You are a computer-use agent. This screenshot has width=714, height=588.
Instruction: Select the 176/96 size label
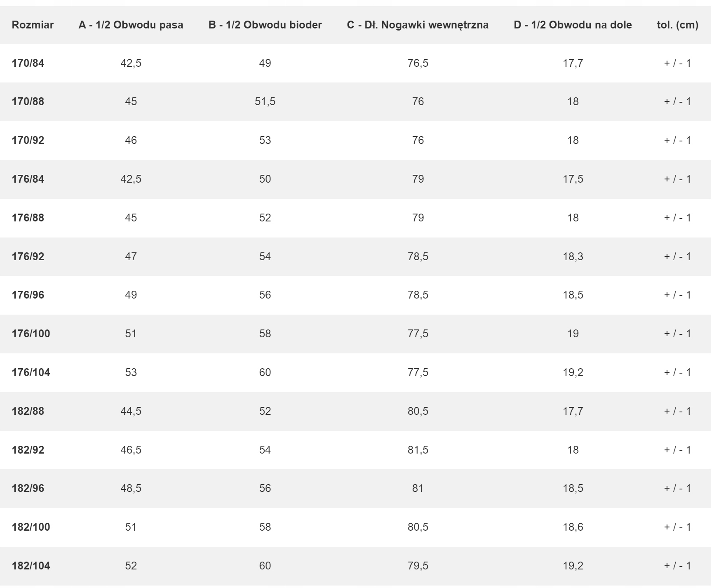pyautogui.click(x=28, y=295)
